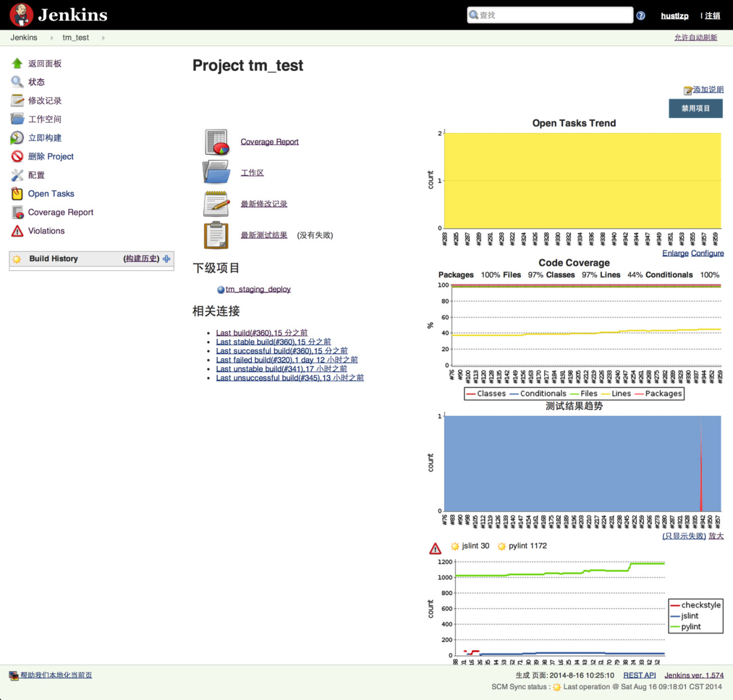Click the blue ball icon beside tm_staging_deploy
The height and width of the screenshot is (700, 733).
[220, 290]
